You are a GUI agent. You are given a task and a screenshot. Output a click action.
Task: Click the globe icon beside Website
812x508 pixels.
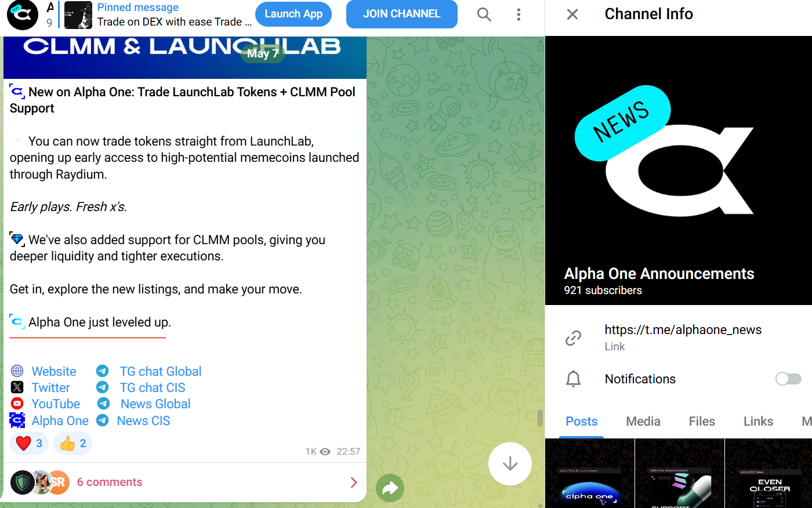point(17,371)
